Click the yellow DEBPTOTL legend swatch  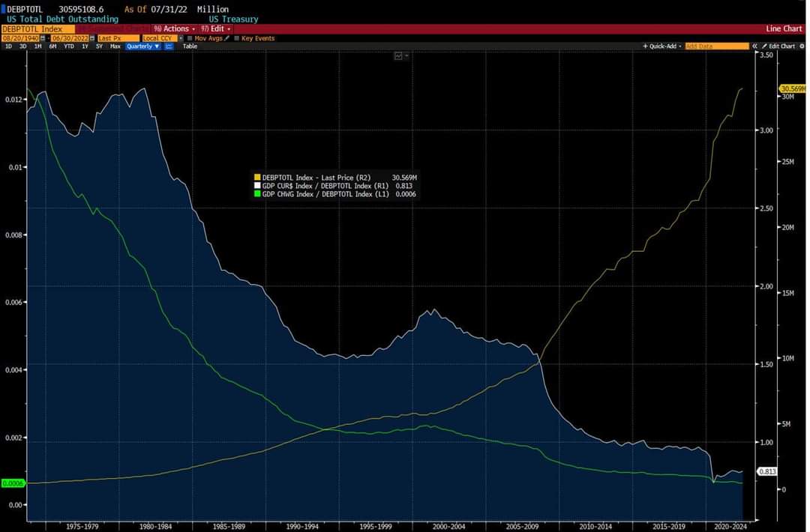pos(257,178)
